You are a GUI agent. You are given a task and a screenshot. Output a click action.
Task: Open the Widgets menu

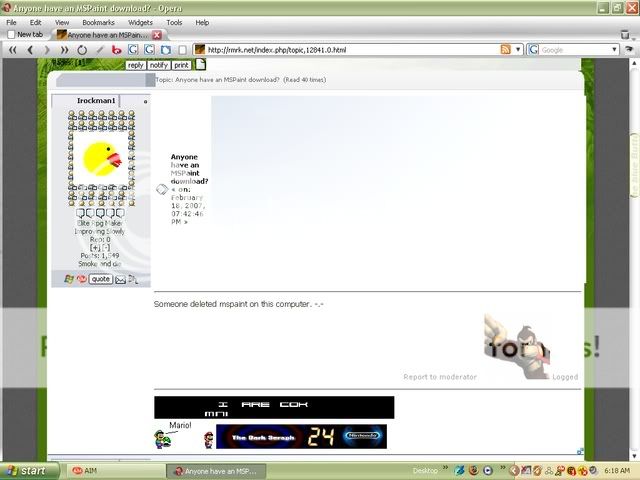140,21
